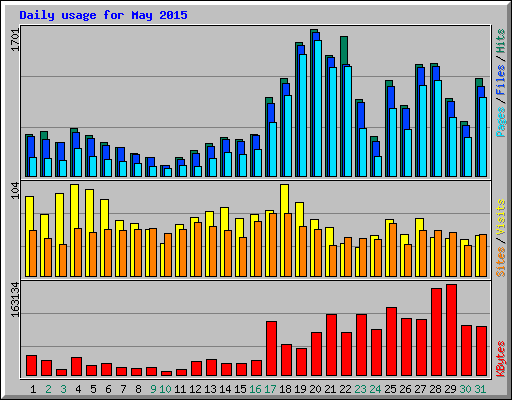Screen dimensions: 512x400
Task: Click the red KBytes bar for day 25
Action: (391, 342)
